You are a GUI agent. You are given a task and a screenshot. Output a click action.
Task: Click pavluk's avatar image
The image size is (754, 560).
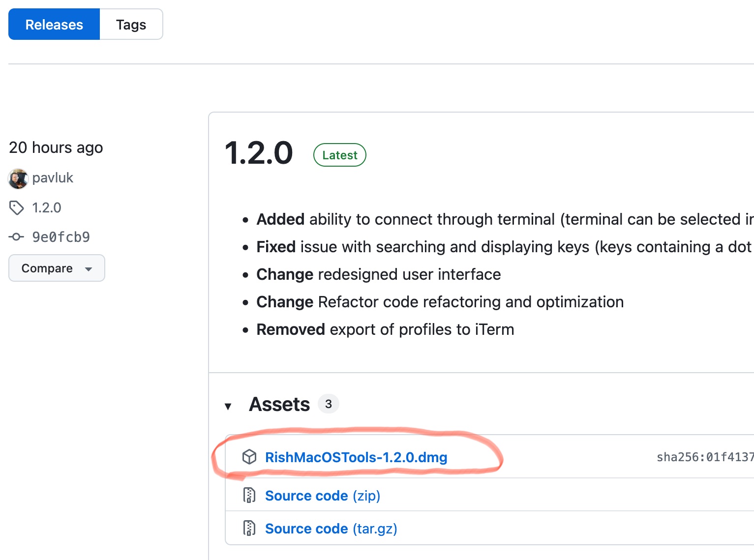(18, 178)
